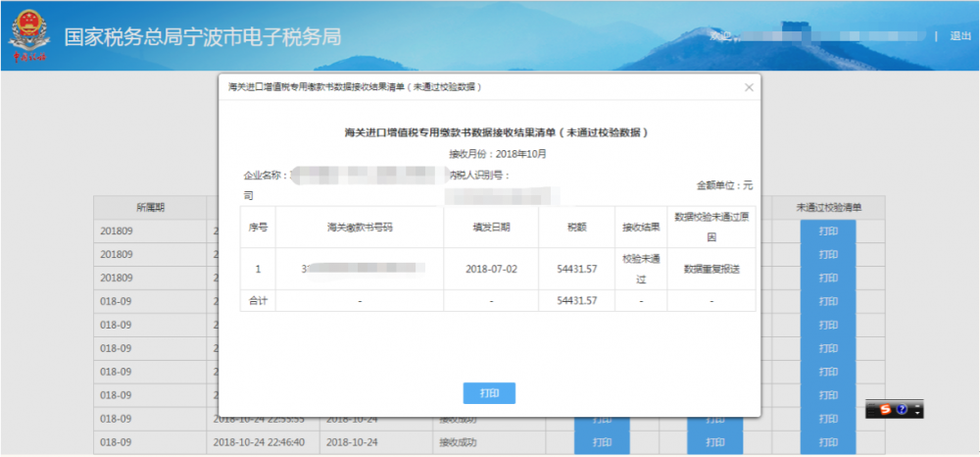Click the 填发日期 column header
Screen dimensions: 980x457
[x=491, y=228]
